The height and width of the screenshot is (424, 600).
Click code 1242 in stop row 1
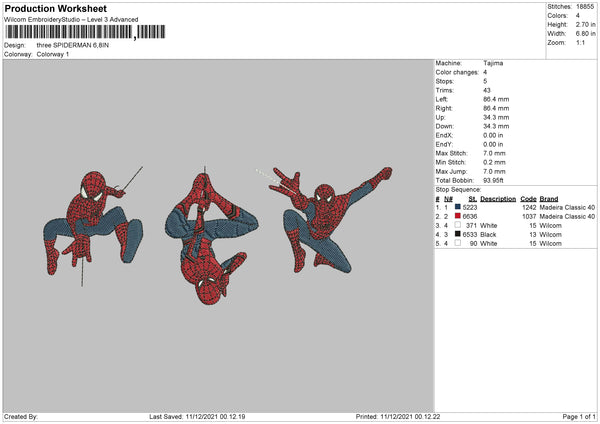pyautogui.click(x=529, y=207)
